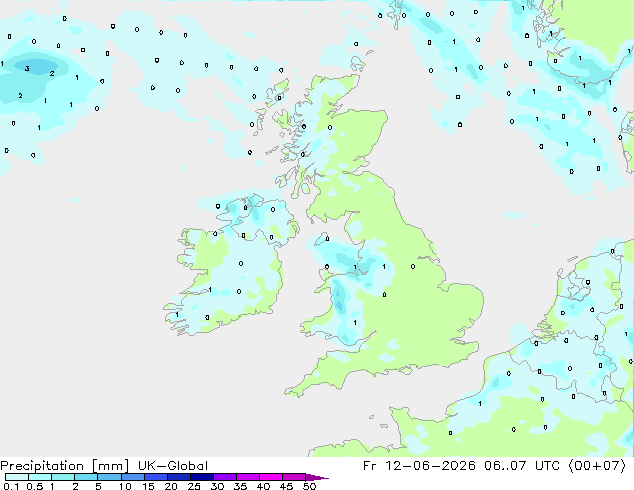This screenshot has height=490, width=634.
Task: Click the dark navy swatch between 25 and 30
Action: coord(202,477)
